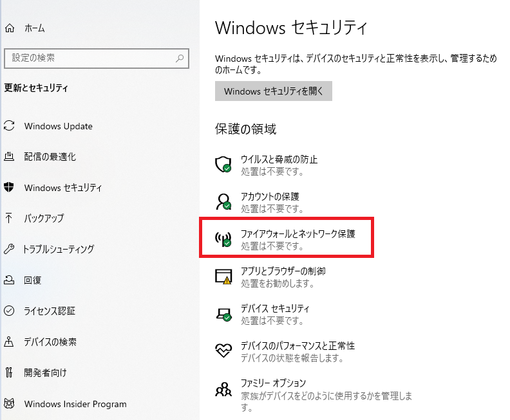Click the Windows Update sync icon
510x420 pixels.
9,125
